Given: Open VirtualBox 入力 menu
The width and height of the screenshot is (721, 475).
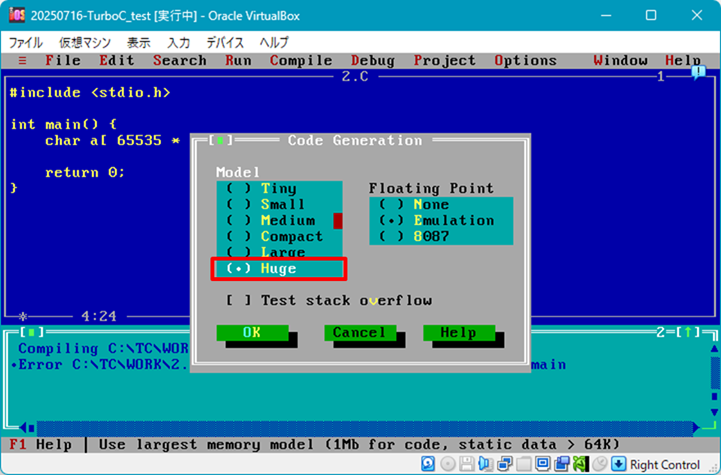Looking at the screenshot, I should tap(178, 42).
